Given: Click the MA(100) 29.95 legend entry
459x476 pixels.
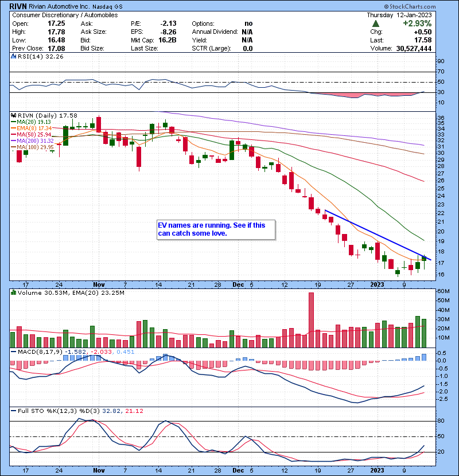Looking at the screenshot, I should point(32,147).
